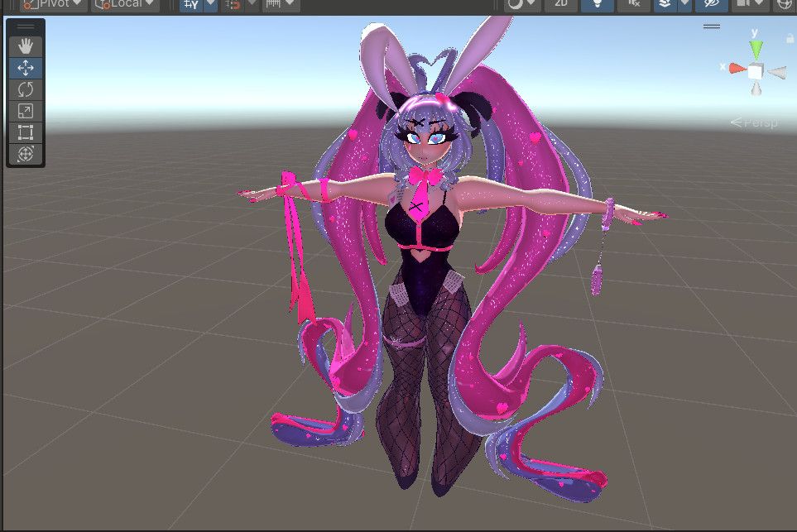
Task: Grab the tools overlay handle bar
Action: click(x=26, y=26)
